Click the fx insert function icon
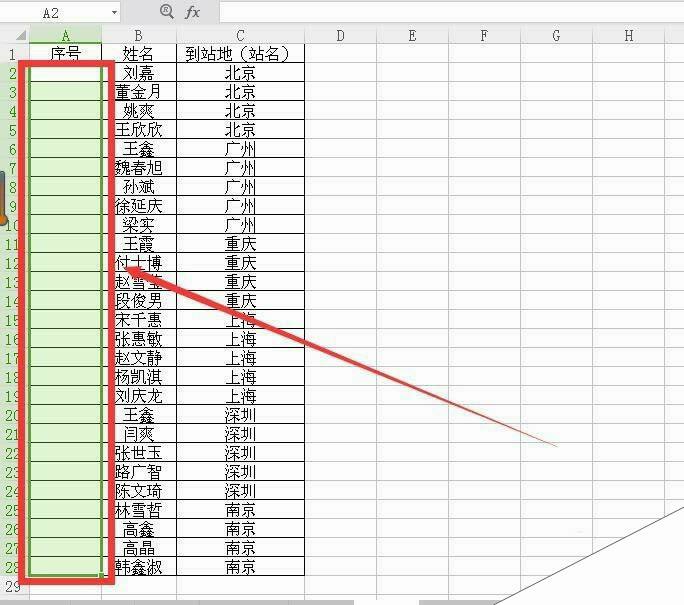The height and width of the screenshot is (605, 684). (192, 12)
